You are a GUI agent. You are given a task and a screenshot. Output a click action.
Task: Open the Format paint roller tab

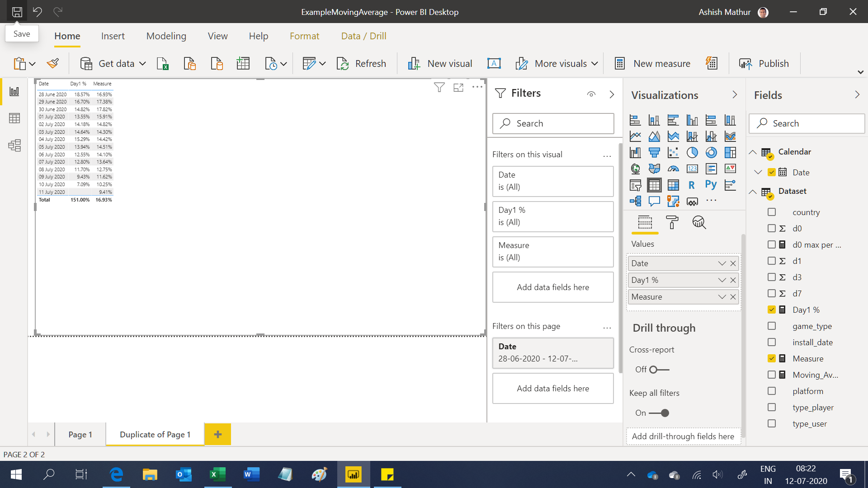[672, 222]
